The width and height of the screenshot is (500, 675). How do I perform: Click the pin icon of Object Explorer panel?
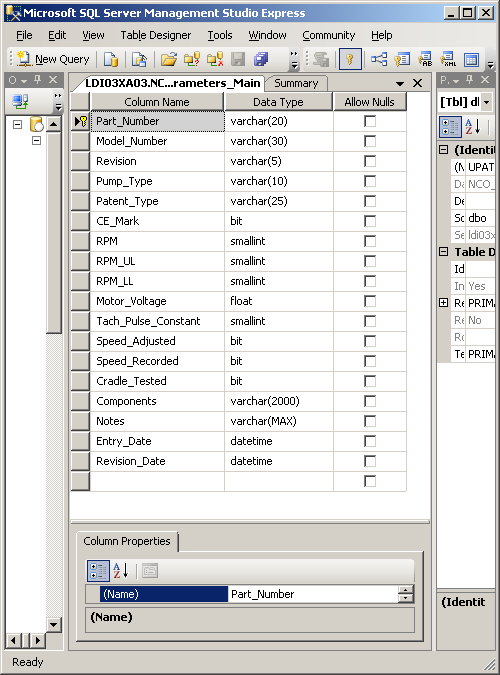pyautogui.click(x=38, y=80)
